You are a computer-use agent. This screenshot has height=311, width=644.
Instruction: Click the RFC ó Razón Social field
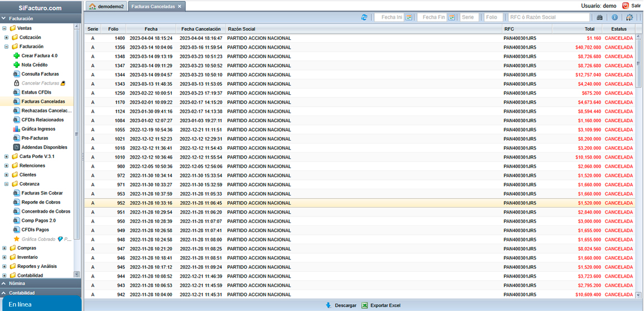click(x=549, y=17)
